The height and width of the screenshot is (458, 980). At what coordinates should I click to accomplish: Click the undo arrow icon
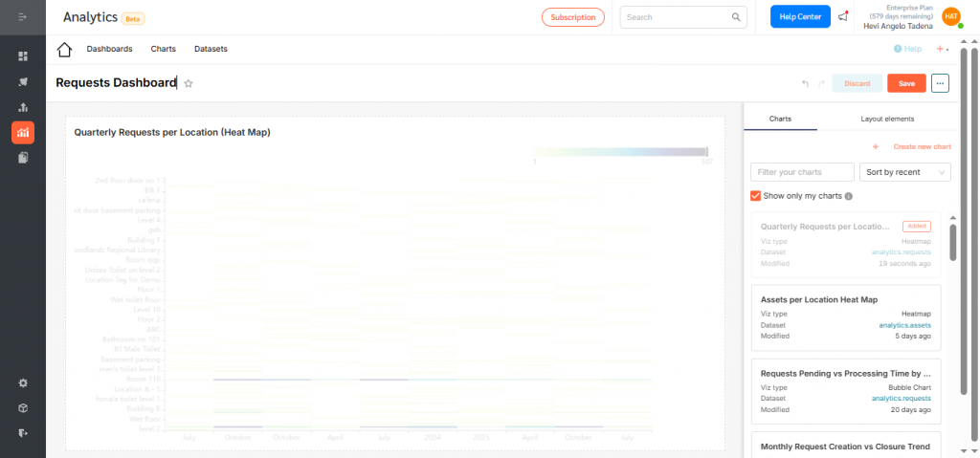tap(805, 84)
